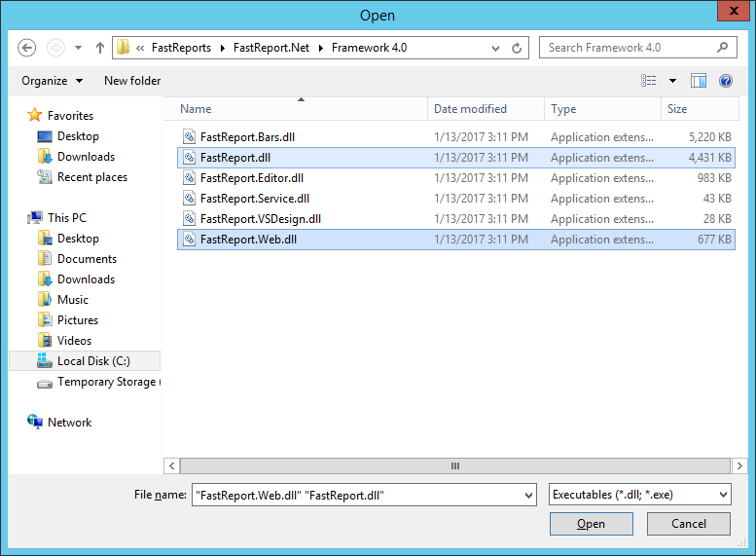Expand the File name dropdown
756x556 pixels.
(x=529, y=496)
